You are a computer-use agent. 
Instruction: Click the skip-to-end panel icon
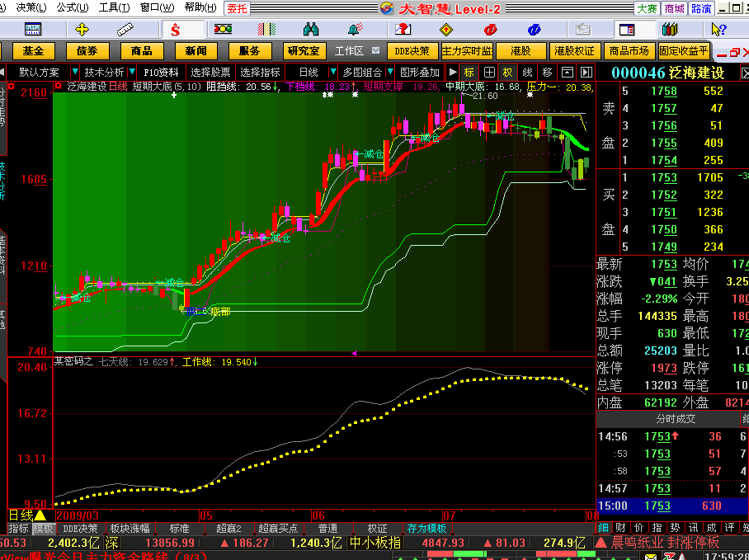click(x=586, y=73)
